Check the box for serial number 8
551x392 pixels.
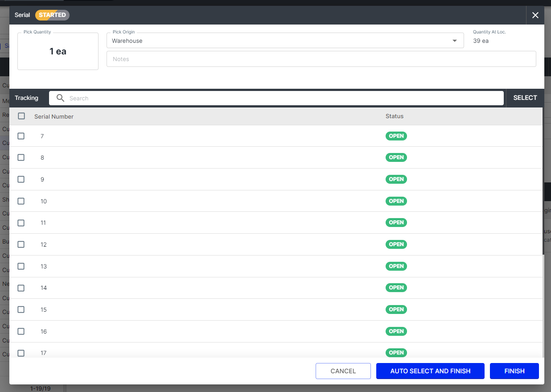pos(21,157)
